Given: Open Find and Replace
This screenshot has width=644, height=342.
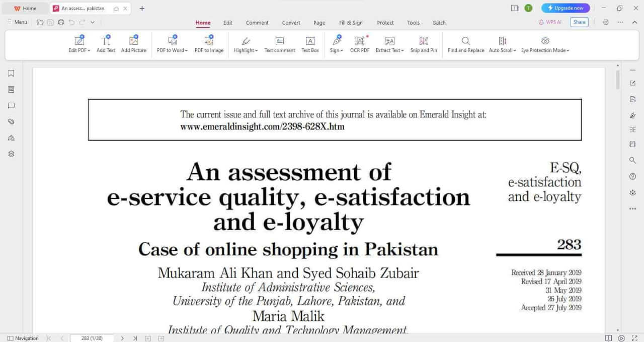Looking at the screenshot, I should (465, 44).
